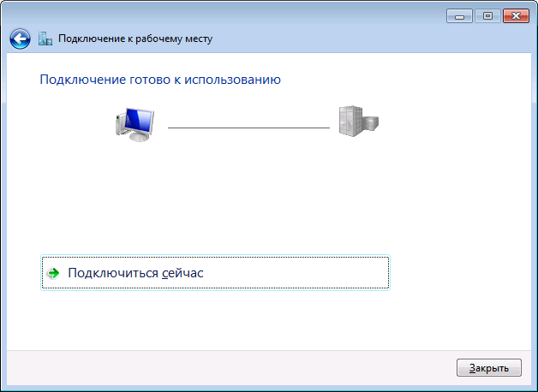Minimize the wizard window

tap(459, 16)
